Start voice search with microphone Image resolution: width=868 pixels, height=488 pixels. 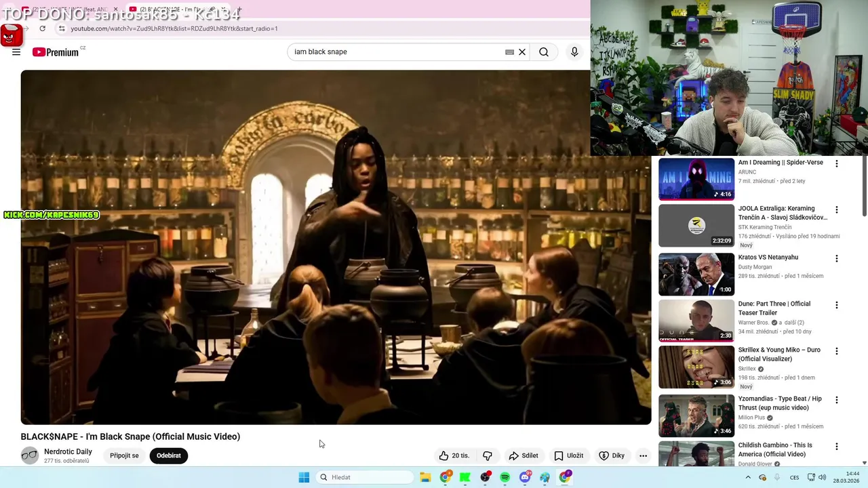point(574,52)
